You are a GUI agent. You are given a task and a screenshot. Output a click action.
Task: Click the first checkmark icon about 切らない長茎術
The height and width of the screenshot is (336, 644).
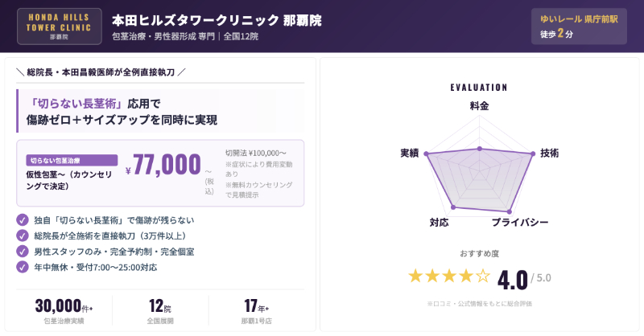point(23,220)
